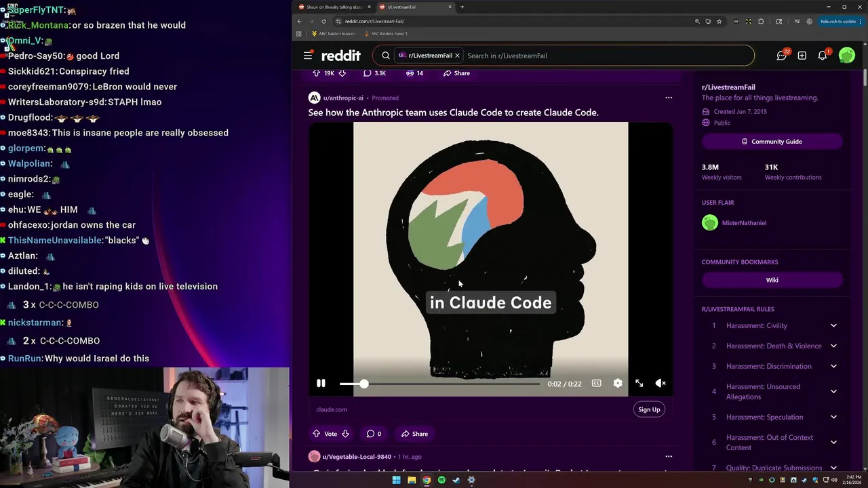Viewport: 868px width, 488px height.
Task: Open bookmarks bar apps grid
Action: point(299,33)
